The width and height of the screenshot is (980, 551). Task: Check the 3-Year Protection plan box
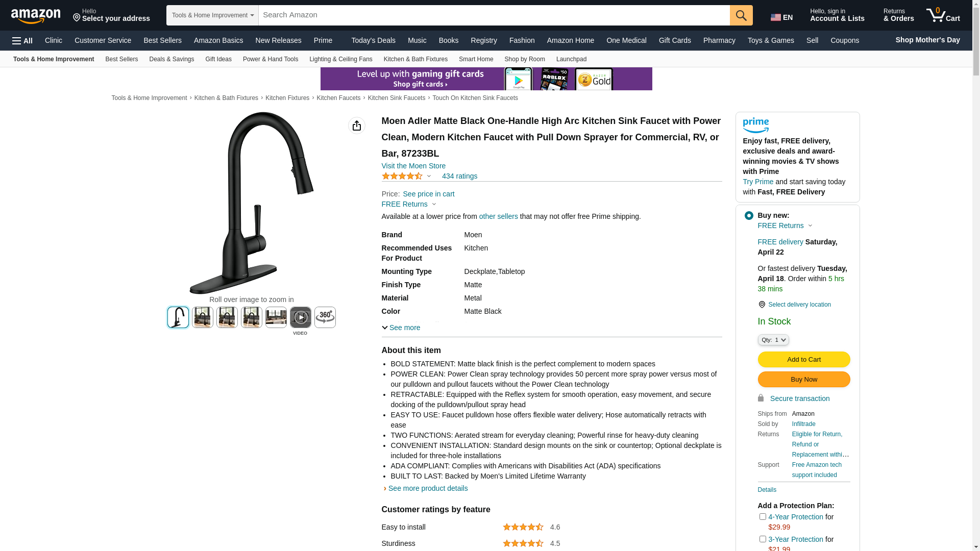pos(763,539)
